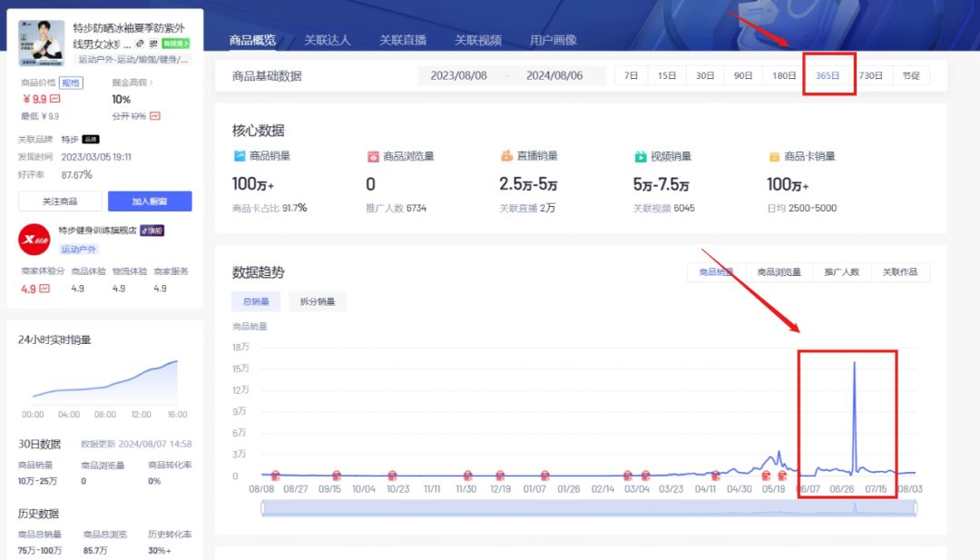This screenshot has width=980, height=560.
Task: Click the red event marker near 10/23
Action: click(393, 476)
